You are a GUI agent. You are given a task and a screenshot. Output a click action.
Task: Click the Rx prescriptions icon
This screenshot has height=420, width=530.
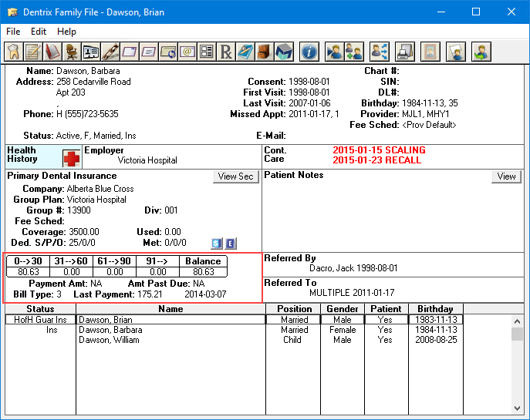(226, 52)
